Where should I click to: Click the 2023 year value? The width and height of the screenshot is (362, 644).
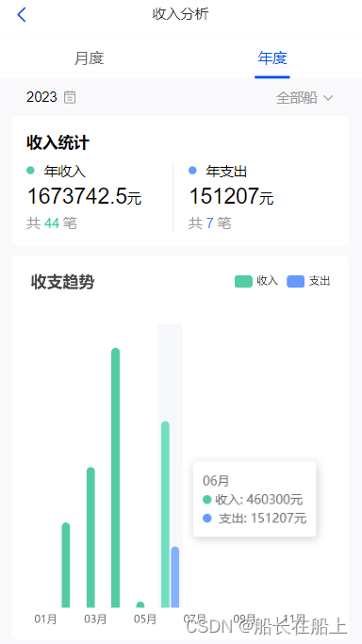(x=41, y=97)
